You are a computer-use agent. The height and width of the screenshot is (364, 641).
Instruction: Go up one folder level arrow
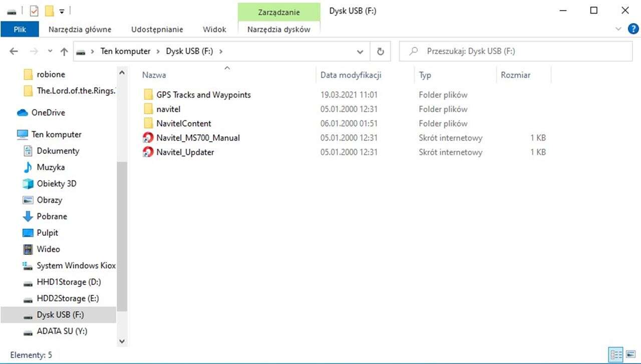[x=64, y=52]
